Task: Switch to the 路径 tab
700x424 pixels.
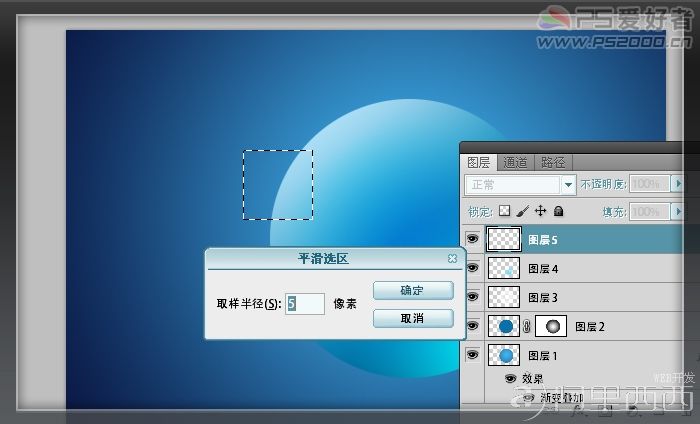Action: point(553,162)
